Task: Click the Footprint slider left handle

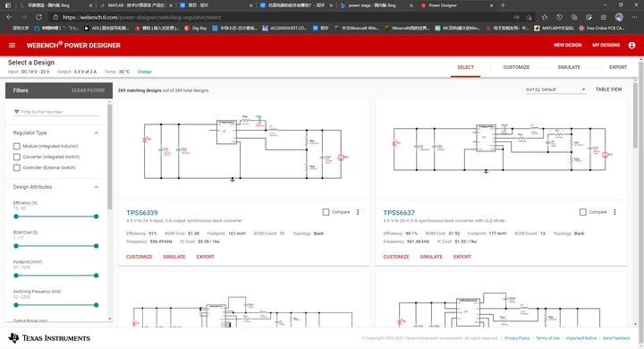Action: coord(16,276)
